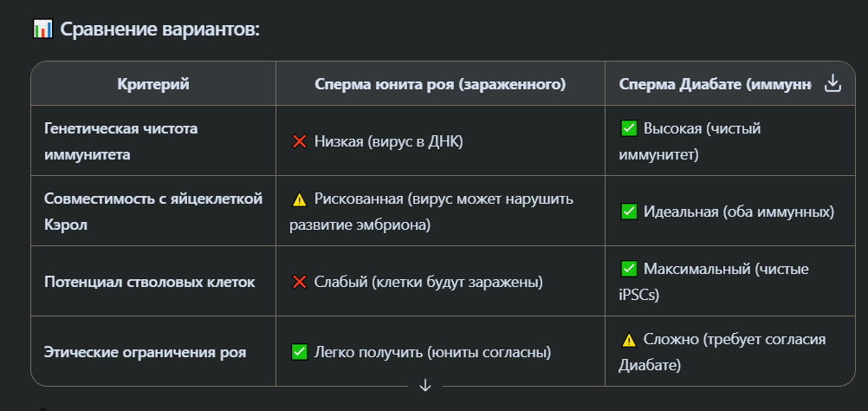Click green check beside "Легко получить"

coord(300,352)
